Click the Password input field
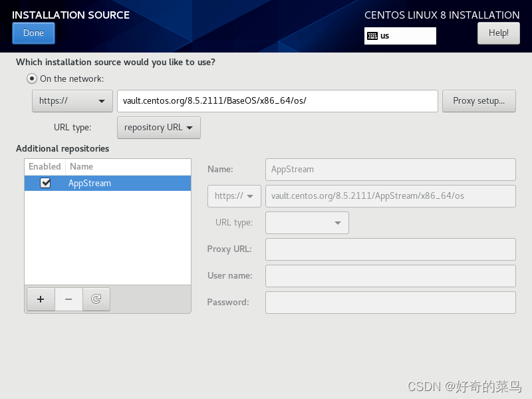Screen dimensions: 532x399 point(390,302)
